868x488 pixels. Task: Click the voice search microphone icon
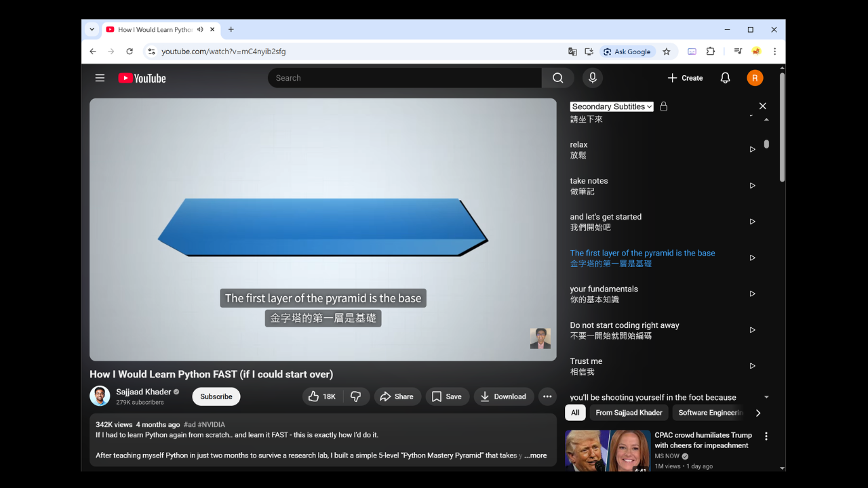coord(592,78)
